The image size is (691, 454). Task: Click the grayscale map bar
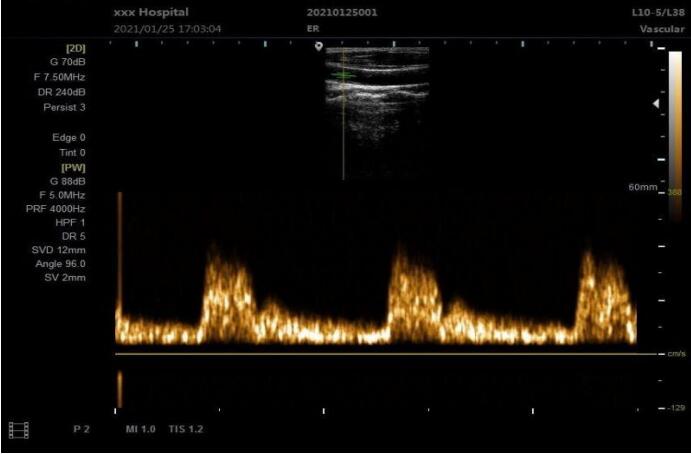point(674,118)
